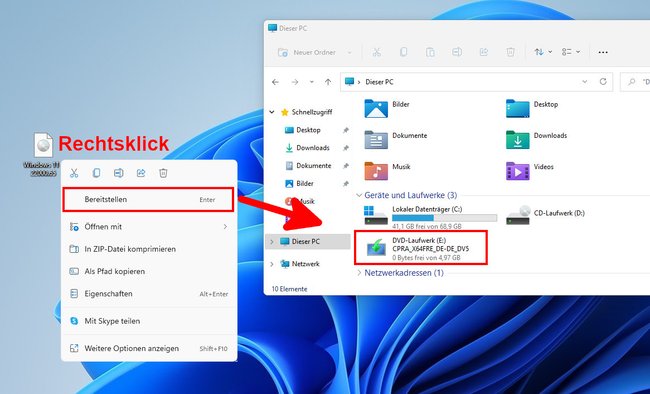Click the up one level arrow
The height and width of the screenshot is (394, 650).
[x=328, y=82]
